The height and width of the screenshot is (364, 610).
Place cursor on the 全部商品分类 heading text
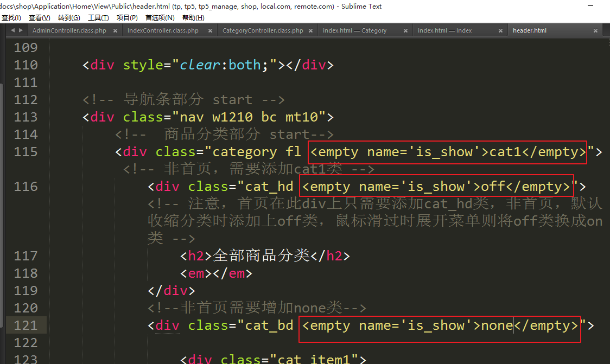tap(262, 256)
